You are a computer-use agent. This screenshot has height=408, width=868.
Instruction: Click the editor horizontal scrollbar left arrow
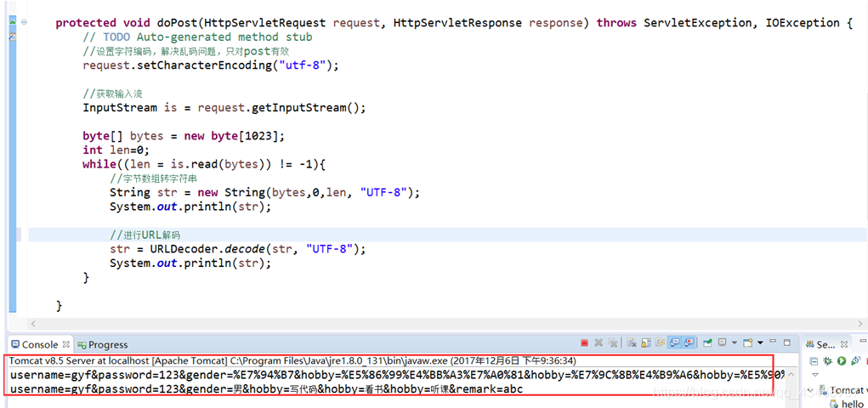point(32,323)
